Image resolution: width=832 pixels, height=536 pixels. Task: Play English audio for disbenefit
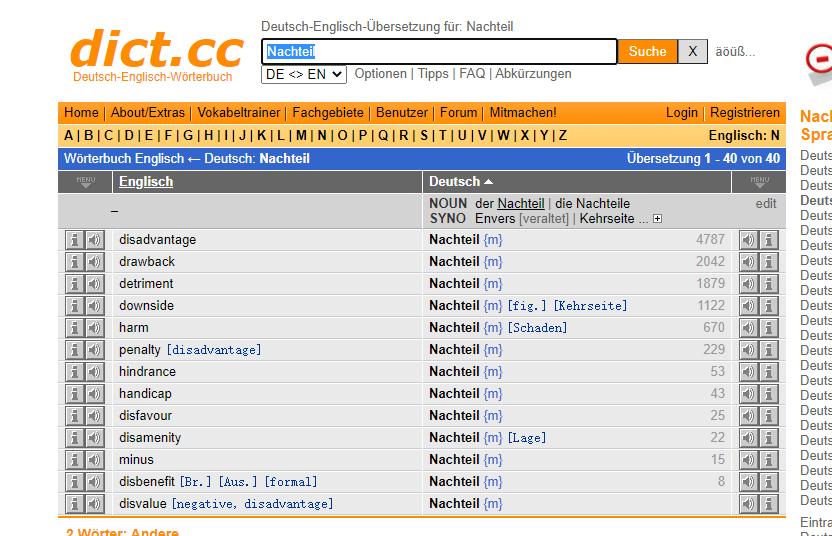click(95, 482)
